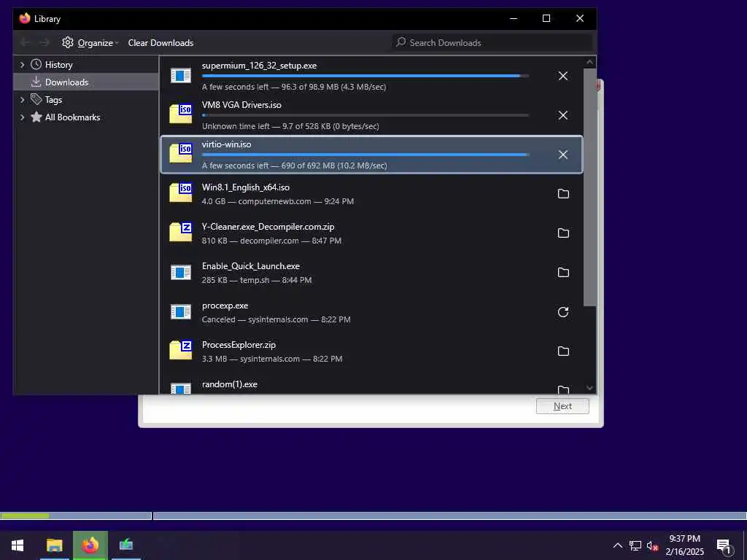Select All Bookmarks in the sidebar
Image resolution: width=747 pixels, height=560 pixels.
click(x=86, y=117)
